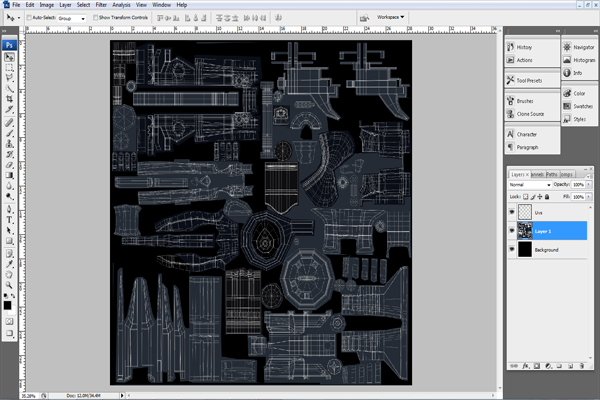Change screen mode from toolbox
Image resolution: width=600 pixels, height=400 pixels.
point(10,333)
